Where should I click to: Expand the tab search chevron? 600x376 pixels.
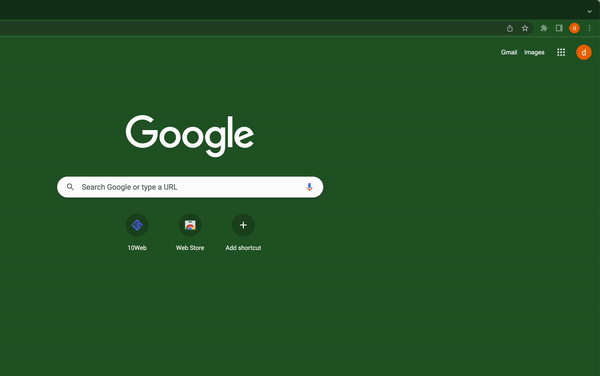click(x=589, y=11)
